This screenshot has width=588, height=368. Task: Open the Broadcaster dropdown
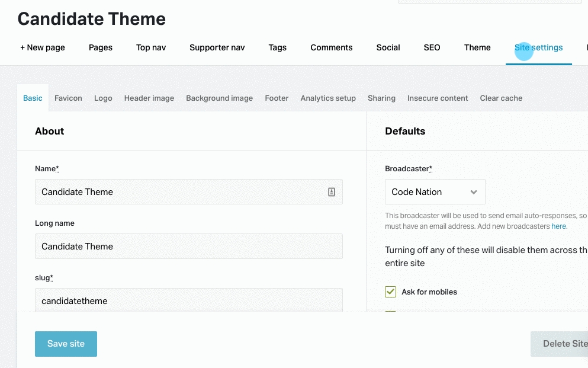435,192
